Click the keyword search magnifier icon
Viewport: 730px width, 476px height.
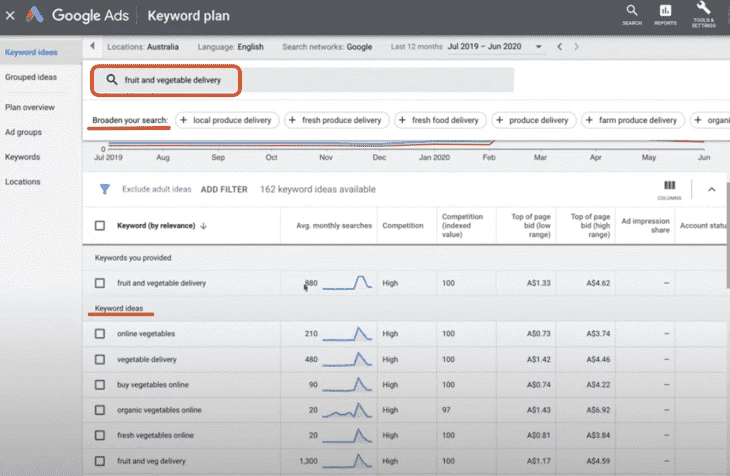click(112, 80)
